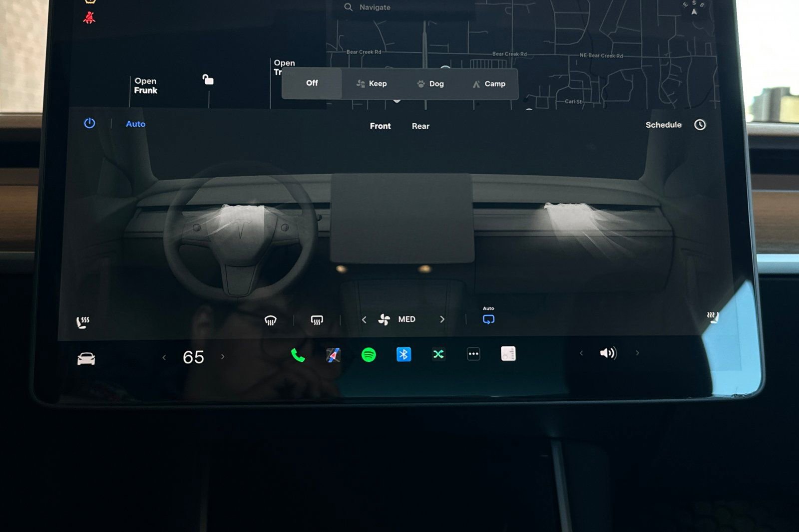Screen dimensions: 799x532
Task: Open the all apps three-dots icon
Action: click(x=473, y=354)
